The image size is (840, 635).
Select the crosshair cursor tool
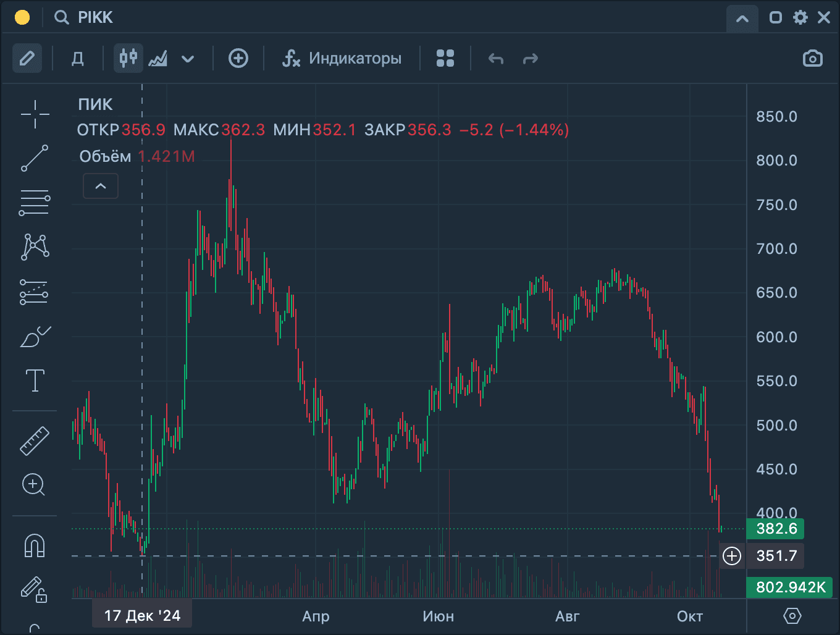pyautogui.click(x=35, y=114)
